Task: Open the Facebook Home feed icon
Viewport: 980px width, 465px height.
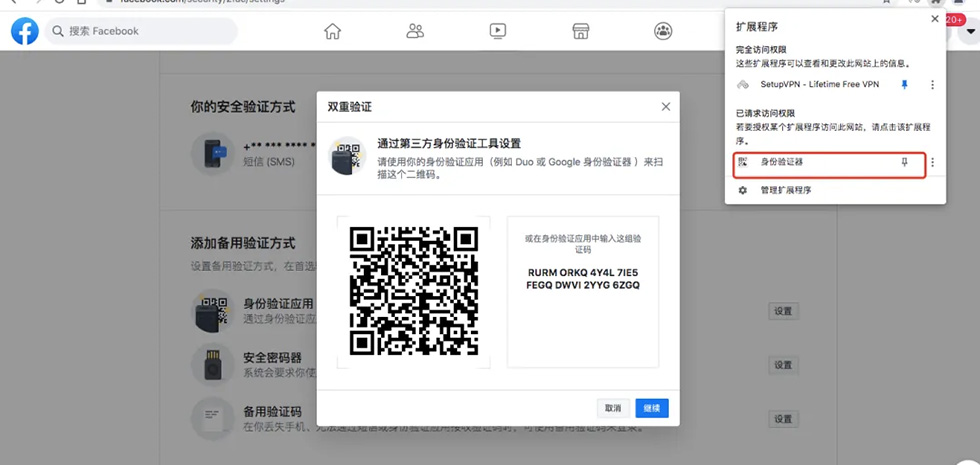Action: click(x=333, y=31)
